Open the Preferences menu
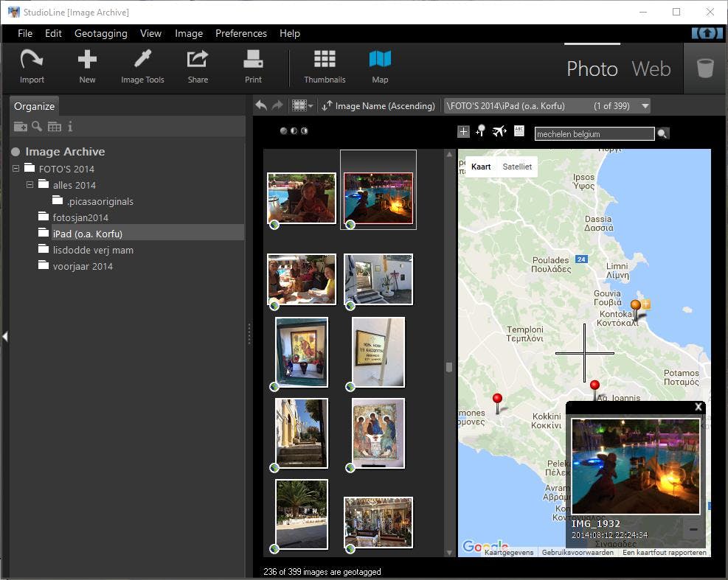Image resolution: width=728 pixels, height=580 pixels. [x=240, y=33]
